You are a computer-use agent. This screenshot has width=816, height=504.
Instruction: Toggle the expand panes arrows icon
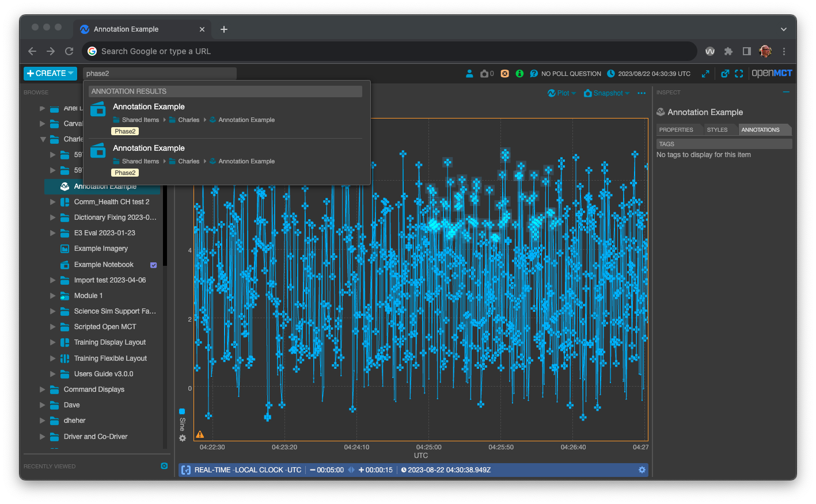705,74
